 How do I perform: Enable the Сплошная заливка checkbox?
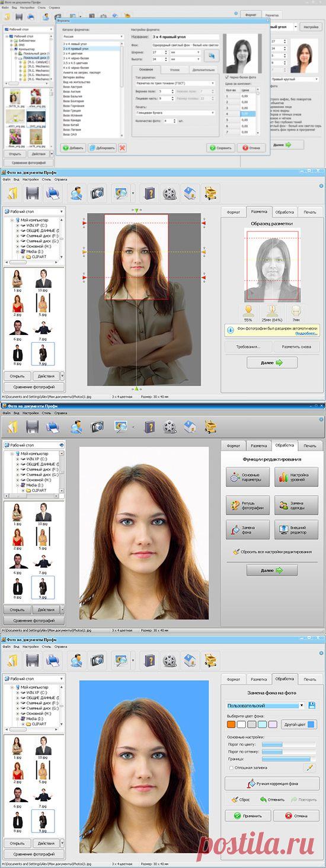point(231,768)
